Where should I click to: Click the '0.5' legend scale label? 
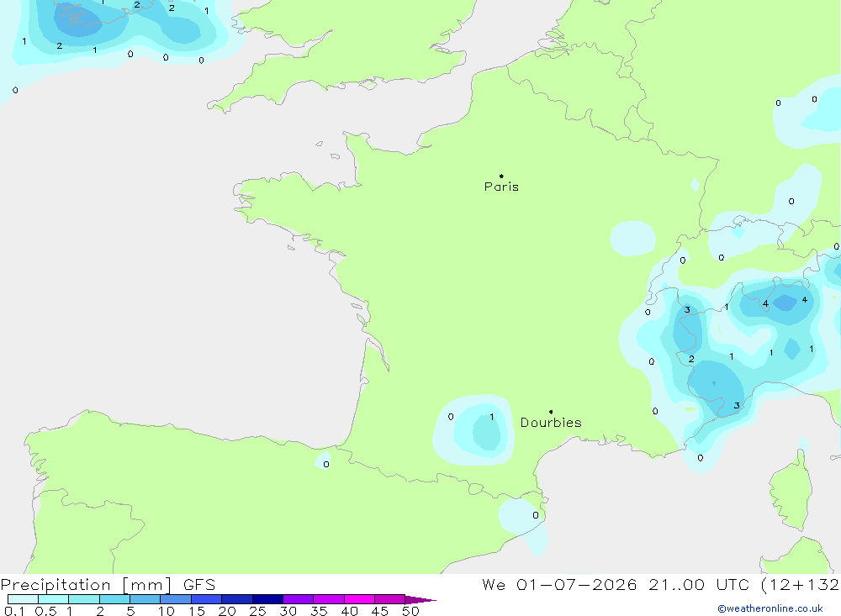click(45, 611)
